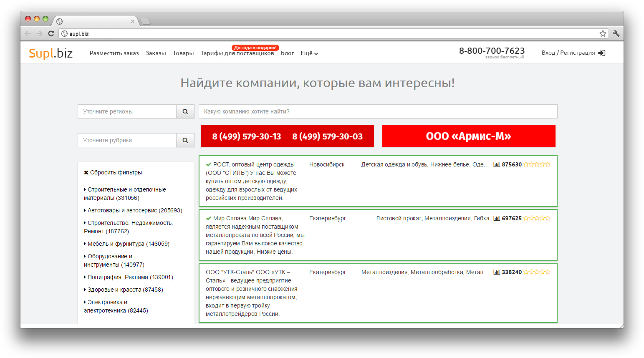Click Екатеринбург in УТК-Сталь row

click(x=328, y=272)
